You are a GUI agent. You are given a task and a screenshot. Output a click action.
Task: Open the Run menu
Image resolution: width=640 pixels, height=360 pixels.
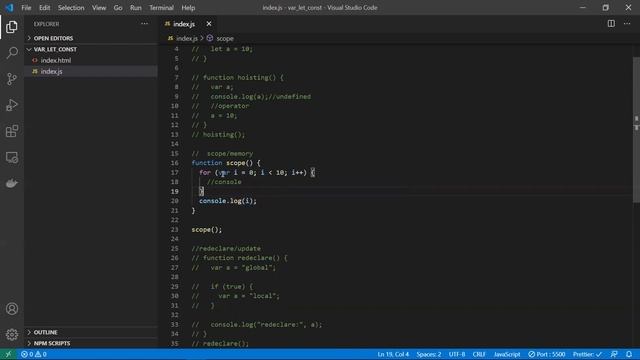[x=136, y=7]
